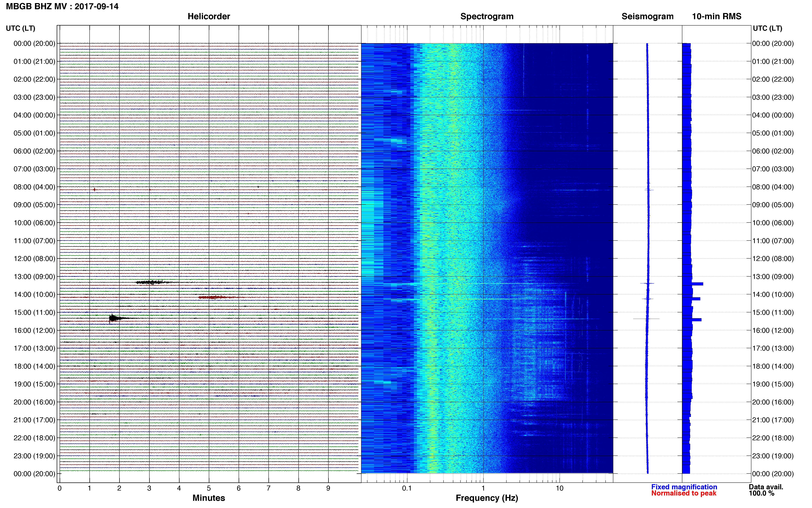
Task: Click the 'Seismogram' panel heading
Action: pyautogui.click(x=648, y=16)
